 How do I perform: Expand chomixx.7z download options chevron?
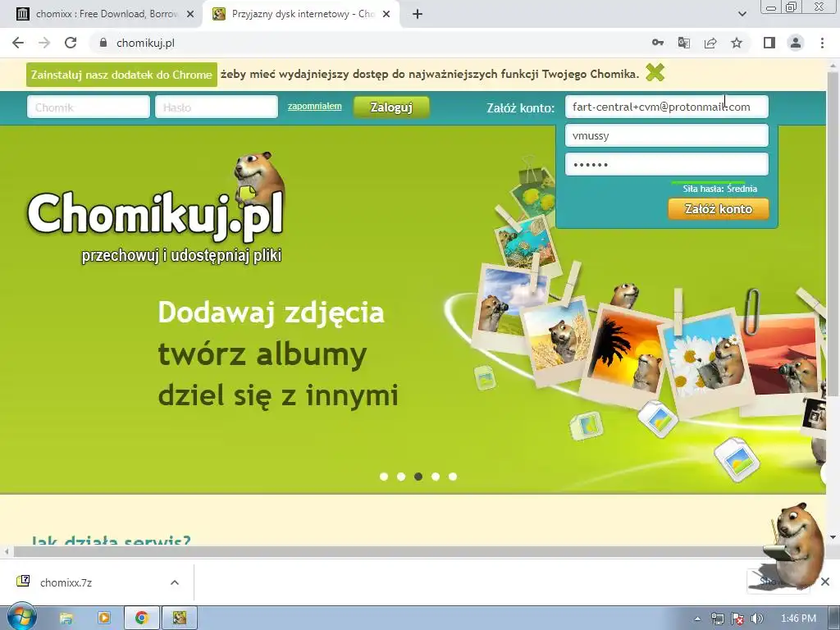pyautogui.click(x=175, y=582)
